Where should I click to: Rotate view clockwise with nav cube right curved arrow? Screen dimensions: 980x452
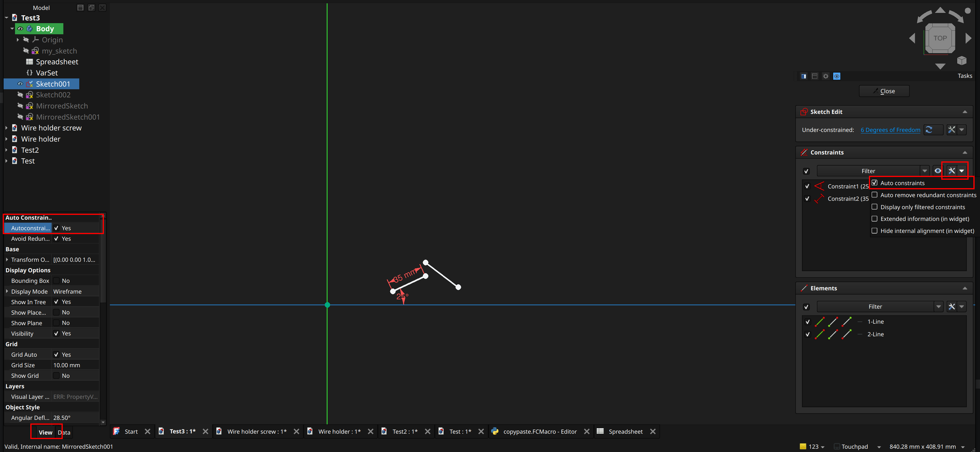click(956, 17)
